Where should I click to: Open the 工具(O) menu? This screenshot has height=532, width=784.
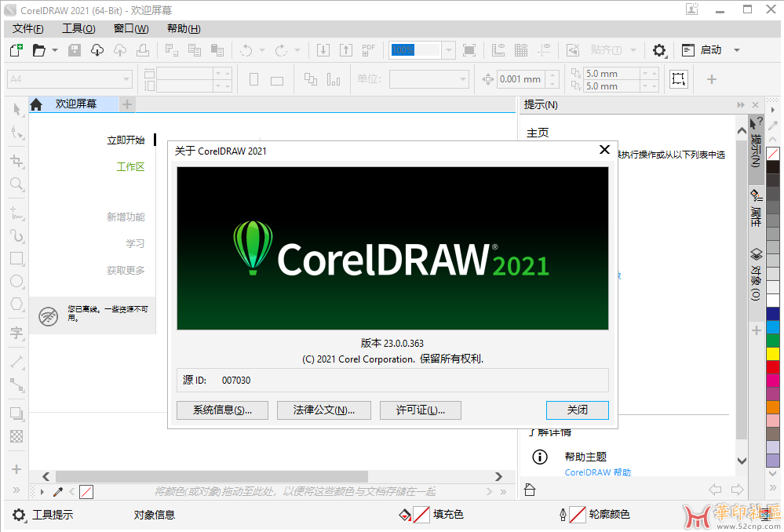click(78, 28)
